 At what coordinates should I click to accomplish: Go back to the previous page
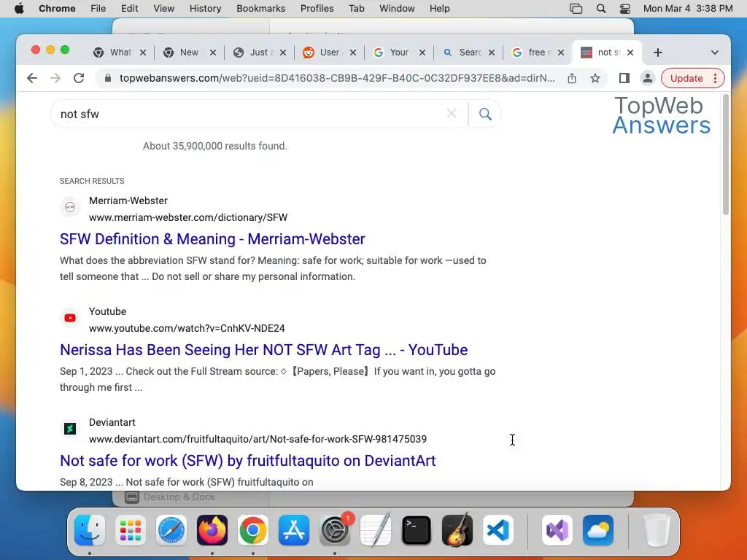pos(32,78)
